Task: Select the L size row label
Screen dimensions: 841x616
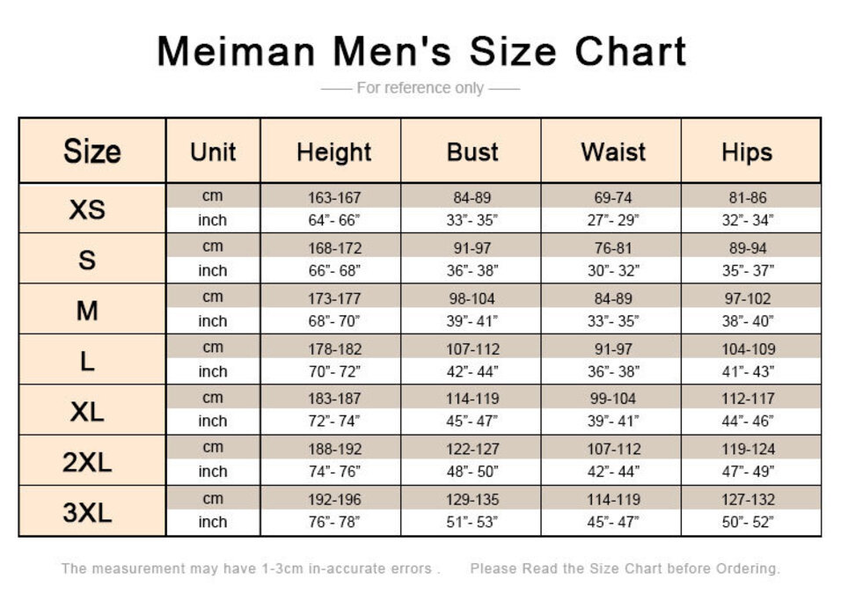Action: (87, 360)
